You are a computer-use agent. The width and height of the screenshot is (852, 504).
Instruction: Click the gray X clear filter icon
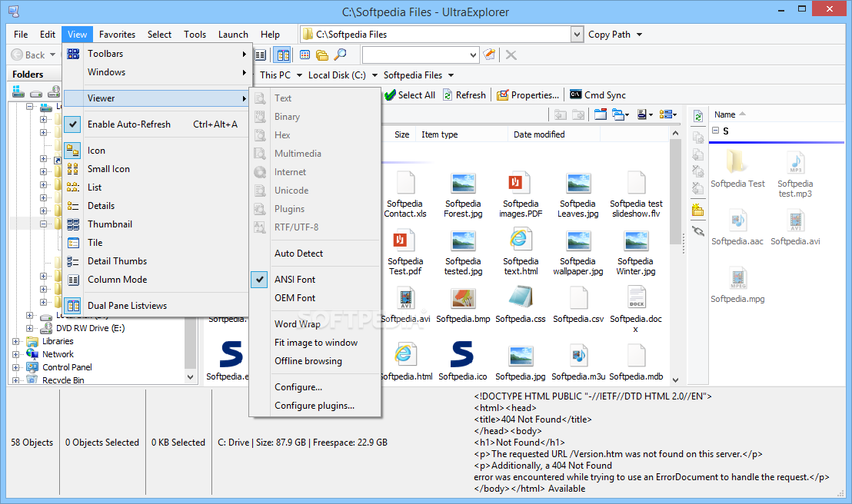pos(511,55)
